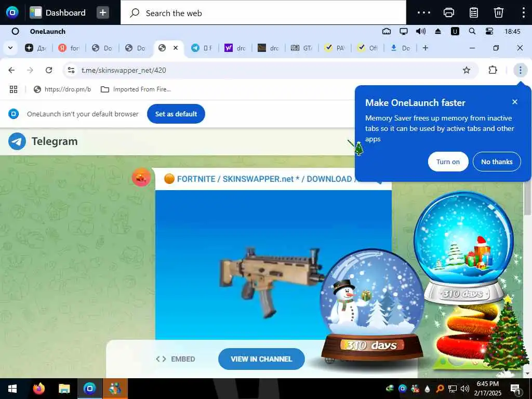Click Turn on for Memory Saver

[448, 162]
